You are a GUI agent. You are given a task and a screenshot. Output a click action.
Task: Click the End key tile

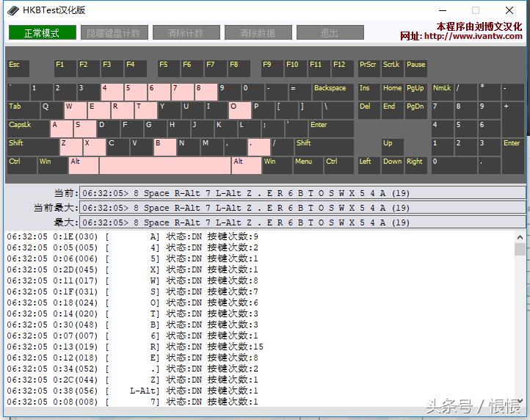click(x=393, y=111)
